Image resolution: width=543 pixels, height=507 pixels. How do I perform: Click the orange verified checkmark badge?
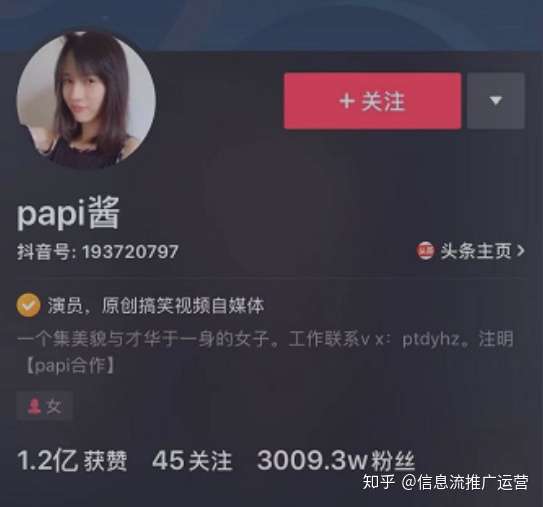pyautogui.click(x=28, y=305)
